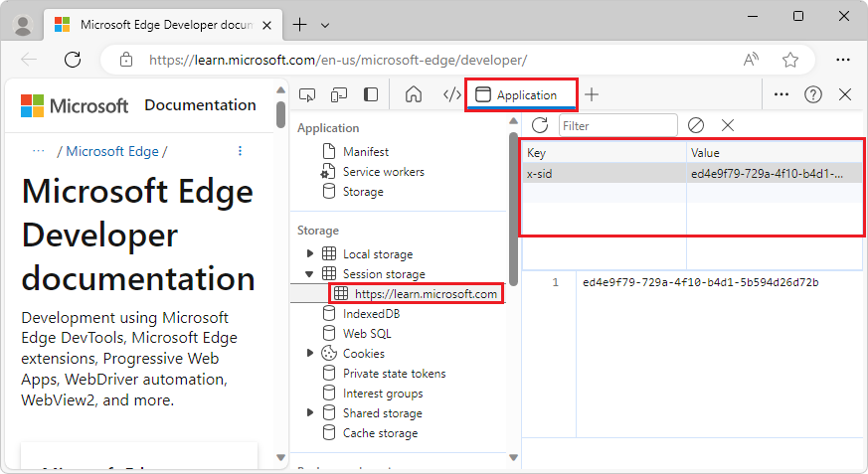The width and height of the screenshot is (868, 474).
Task: Delete the selected storage entry
Action: click(728, 125)
